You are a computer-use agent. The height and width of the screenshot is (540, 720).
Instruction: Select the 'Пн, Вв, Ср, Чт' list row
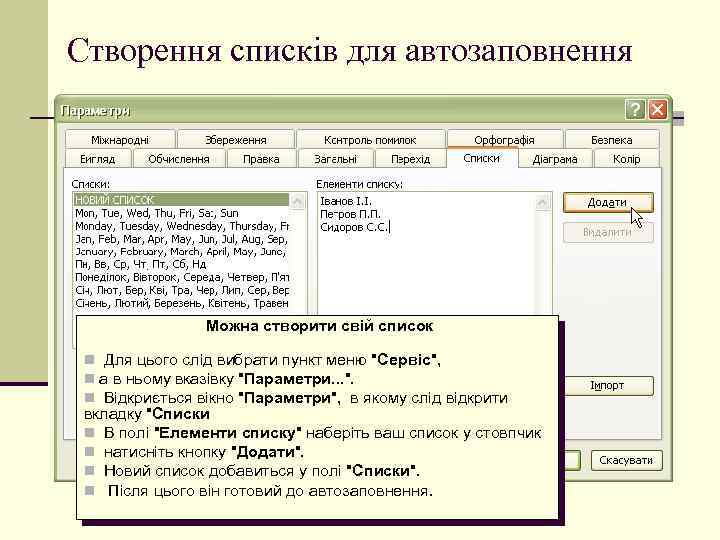[x=181, y=264]
